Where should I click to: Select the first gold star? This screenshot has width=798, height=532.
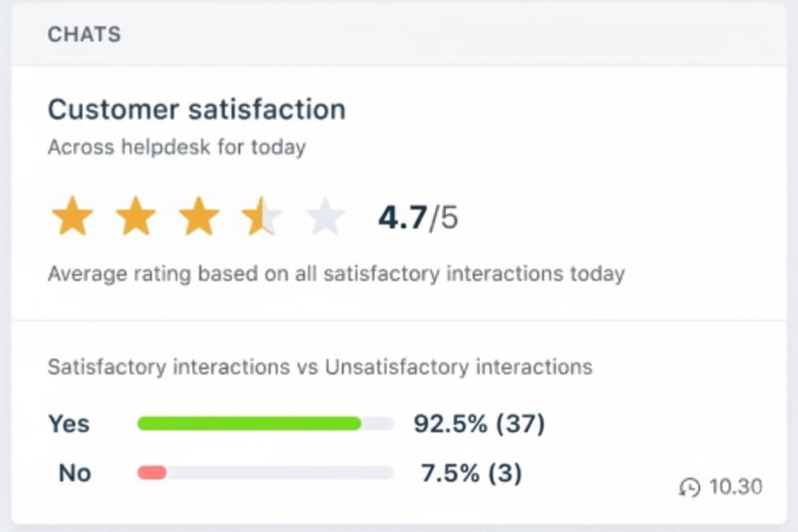point(72,217)
